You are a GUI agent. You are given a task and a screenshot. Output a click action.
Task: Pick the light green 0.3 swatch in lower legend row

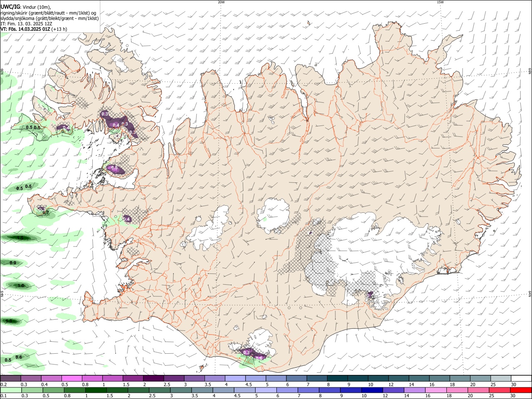pyautogui.click(x=32, y=390)
